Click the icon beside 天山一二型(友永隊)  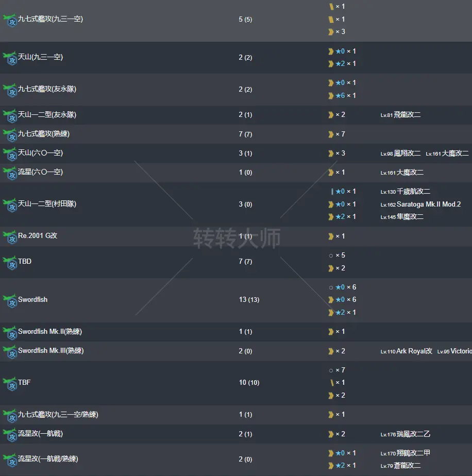click(x=9, y=115)
